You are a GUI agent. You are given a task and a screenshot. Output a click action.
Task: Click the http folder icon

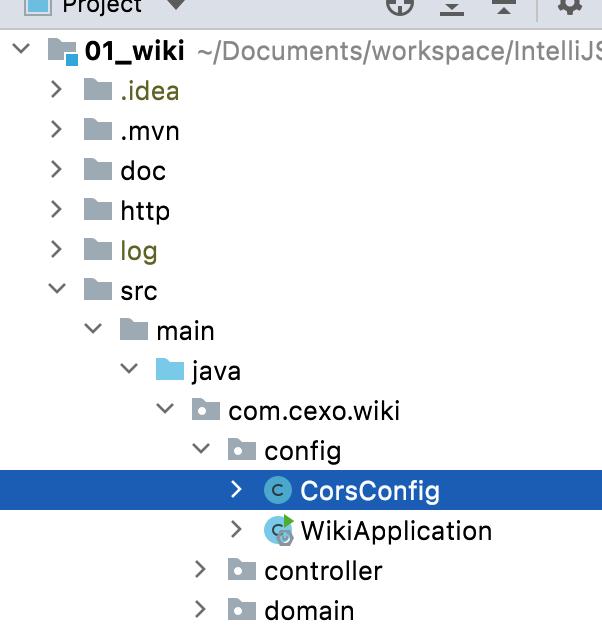(98, 209)
